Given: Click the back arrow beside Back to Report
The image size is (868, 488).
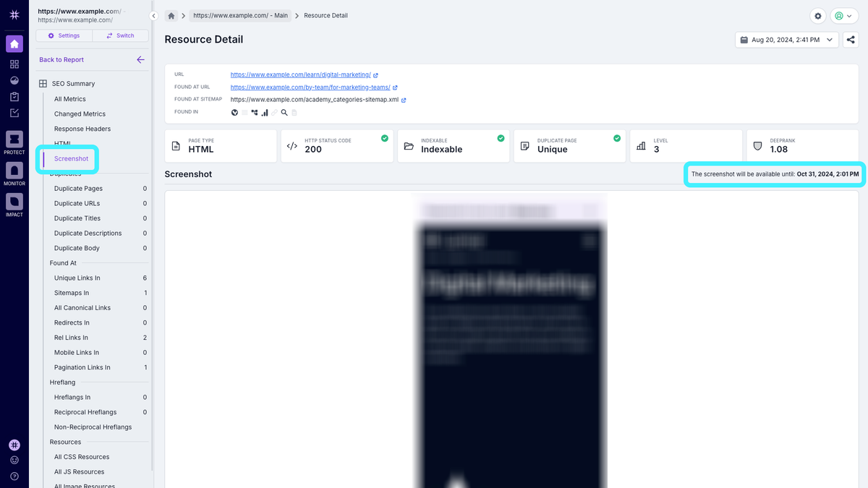Looking at the screenshot, I should tap(140, 60).
